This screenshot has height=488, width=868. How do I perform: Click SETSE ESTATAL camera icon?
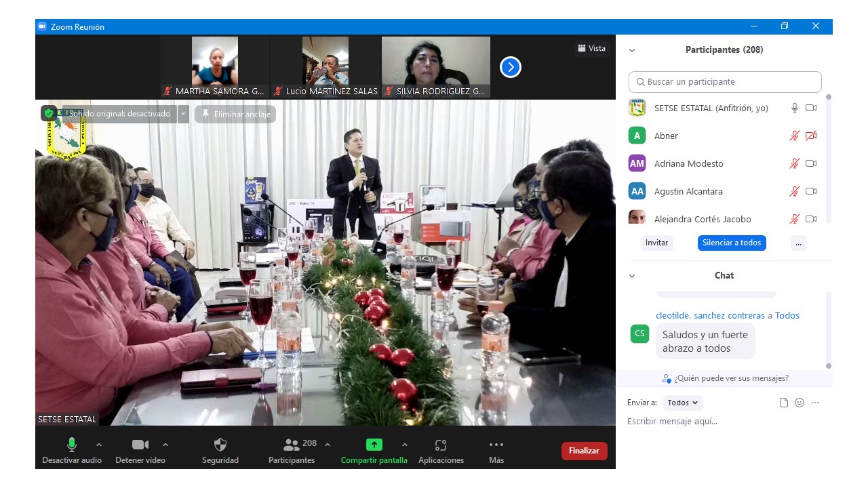811,108
